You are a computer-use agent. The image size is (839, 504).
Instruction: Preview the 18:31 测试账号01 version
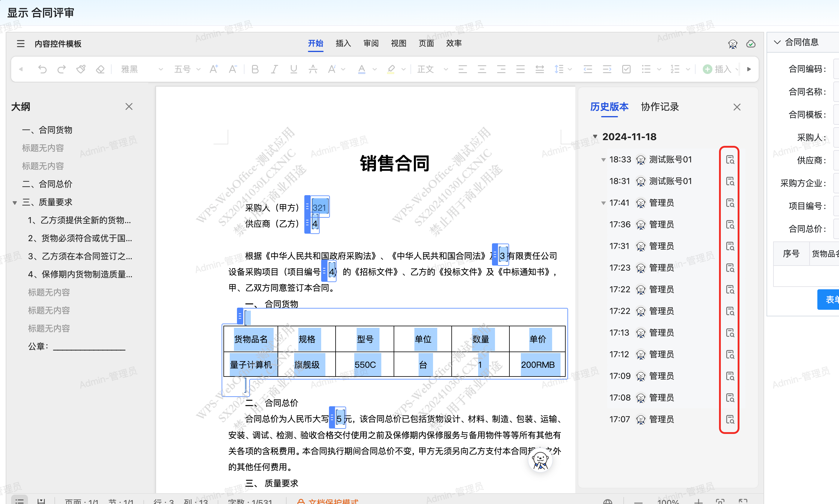pos(730,181)
